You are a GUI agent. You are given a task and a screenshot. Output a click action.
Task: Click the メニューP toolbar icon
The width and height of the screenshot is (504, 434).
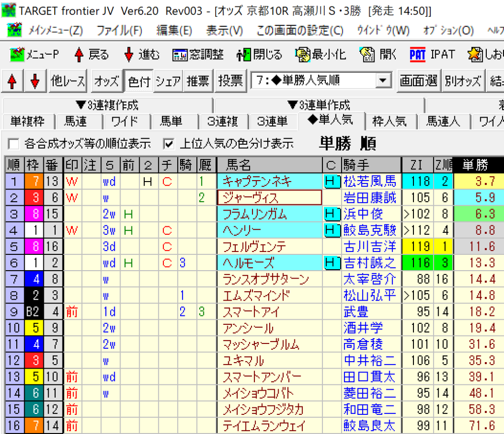[x=18, y=54]
